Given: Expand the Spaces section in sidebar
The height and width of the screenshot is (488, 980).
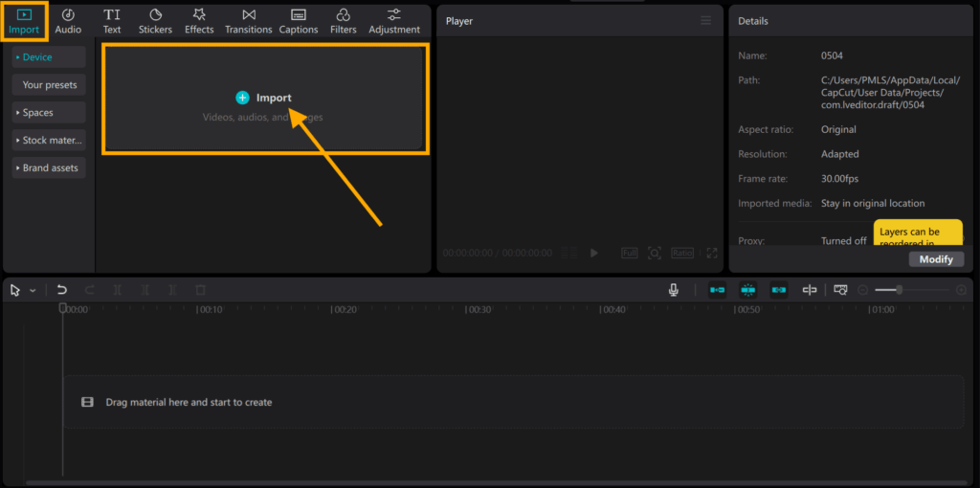Looking at the screenshot, I should pyautogui.click(x=49, y=113).
